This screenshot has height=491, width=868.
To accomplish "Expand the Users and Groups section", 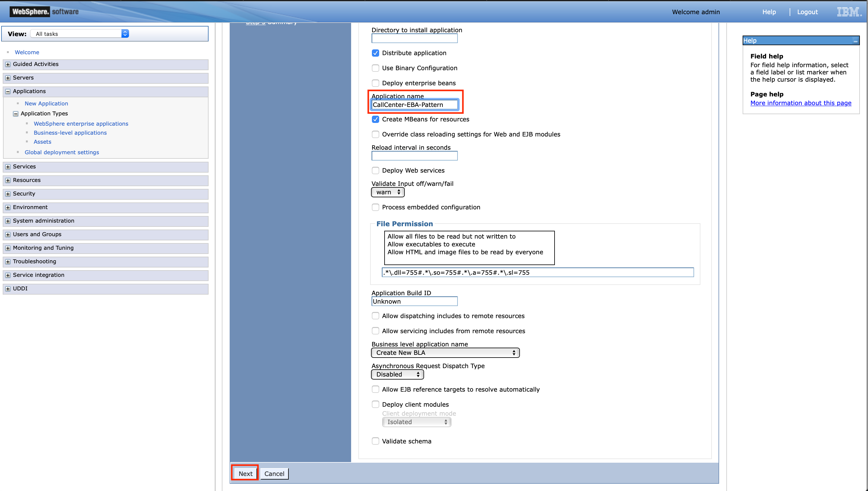I will point(8,234).
